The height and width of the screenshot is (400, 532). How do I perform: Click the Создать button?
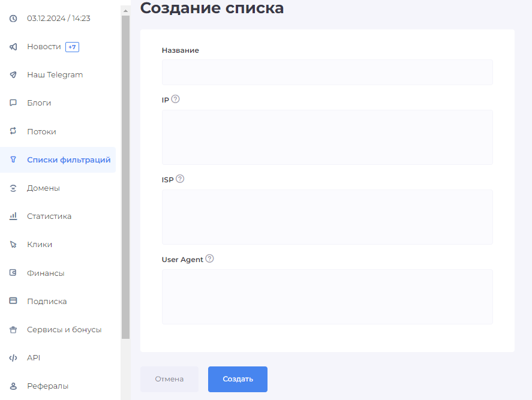pyautogui.click(x=238, y=379)
